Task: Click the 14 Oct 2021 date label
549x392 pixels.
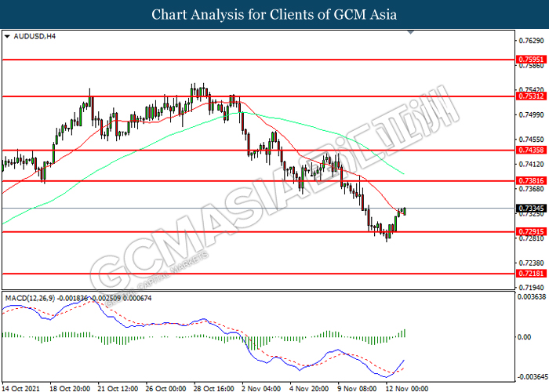Action: pyautogui.click(x=20, y=389)
